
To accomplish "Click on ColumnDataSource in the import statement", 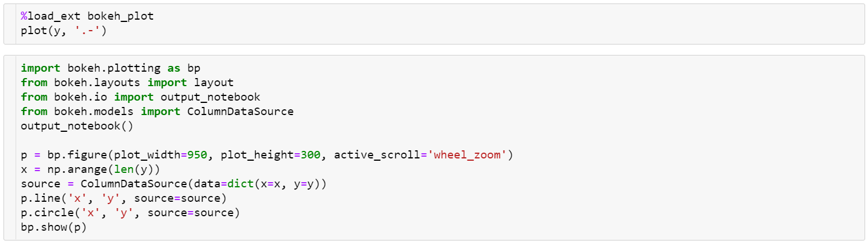I will coord(240,112).
